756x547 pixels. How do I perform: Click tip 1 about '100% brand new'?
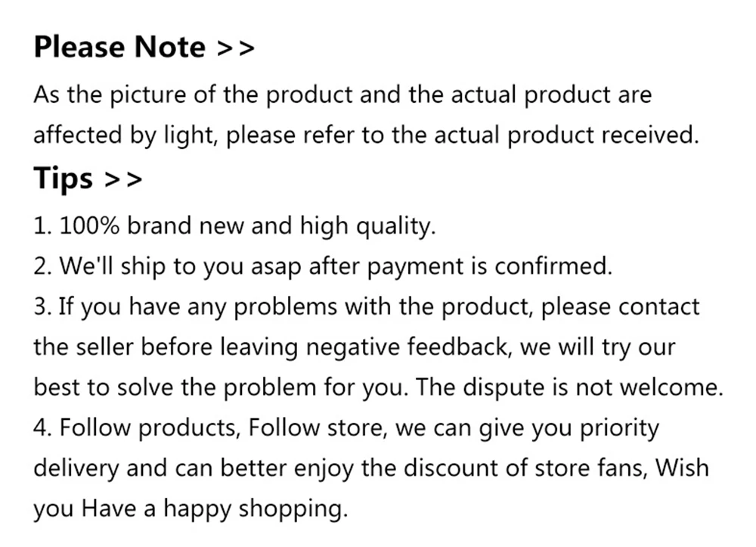pos(235,225)
